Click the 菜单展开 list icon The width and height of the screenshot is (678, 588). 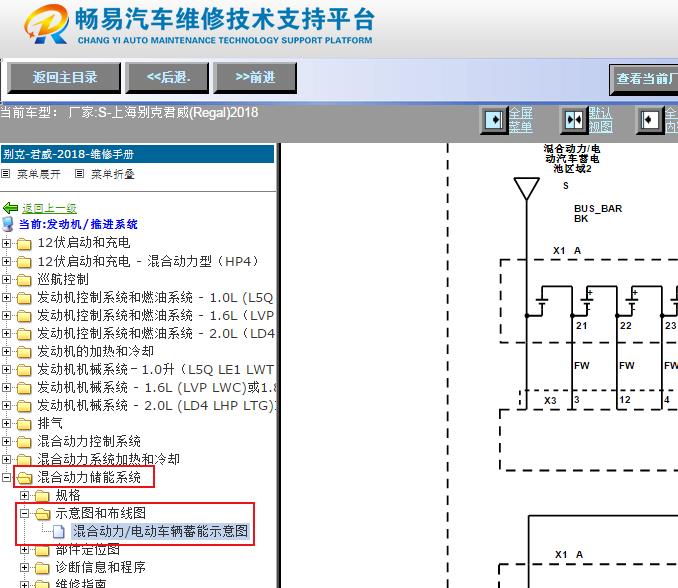[6, 174]
